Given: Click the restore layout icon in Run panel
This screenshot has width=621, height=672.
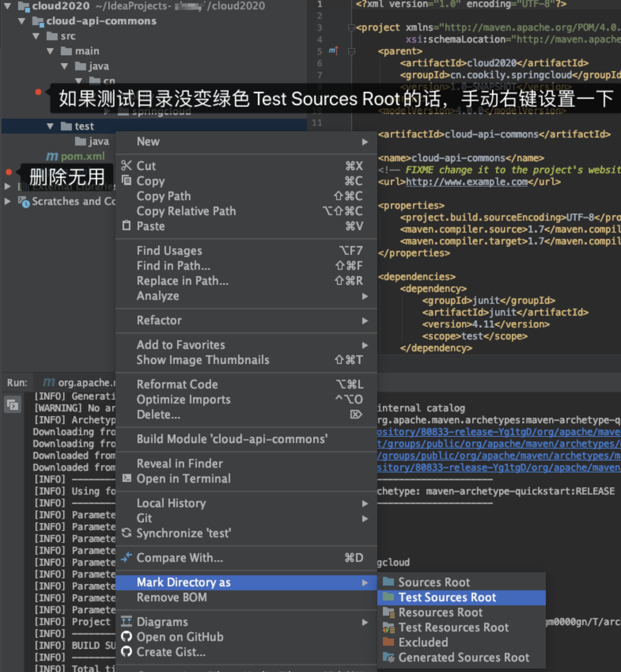Looking at the screenshot, I should click(12, 404).
